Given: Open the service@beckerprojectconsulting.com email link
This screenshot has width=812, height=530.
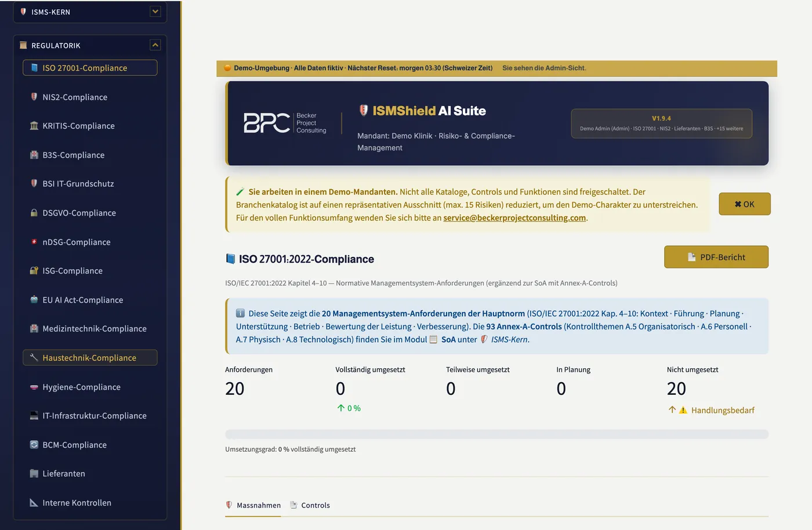Looking at the screenshot, I should [514, 218].
